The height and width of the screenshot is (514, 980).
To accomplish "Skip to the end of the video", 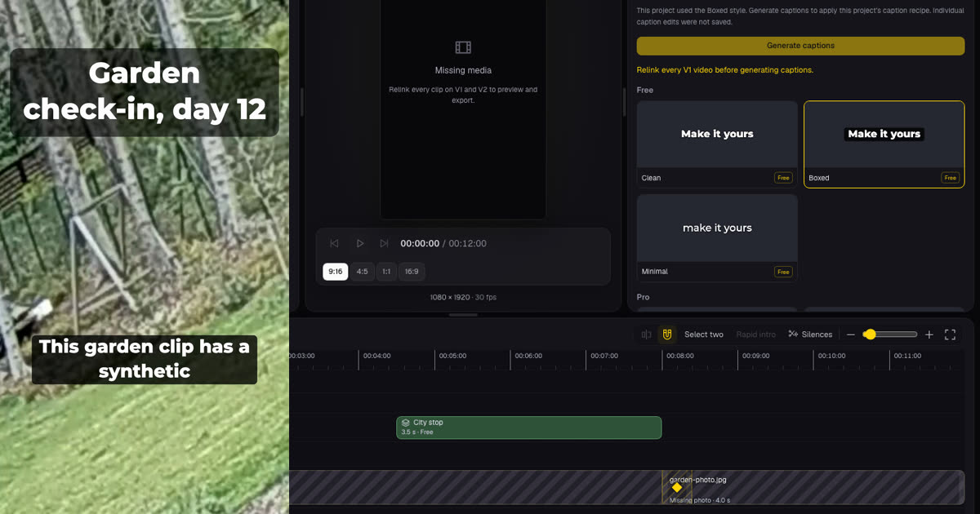I will point(384,243).
